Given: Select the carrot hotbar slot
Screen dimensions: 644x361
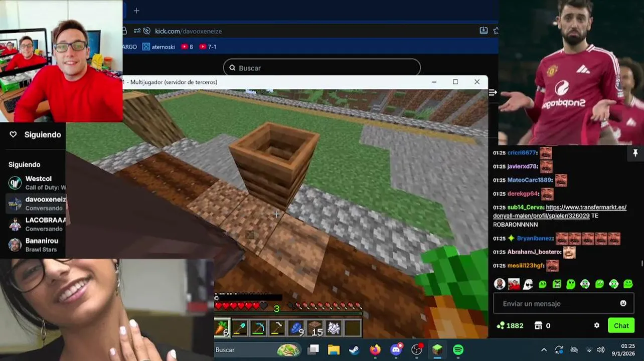Looking at the screenshot, I should point(222,328).
